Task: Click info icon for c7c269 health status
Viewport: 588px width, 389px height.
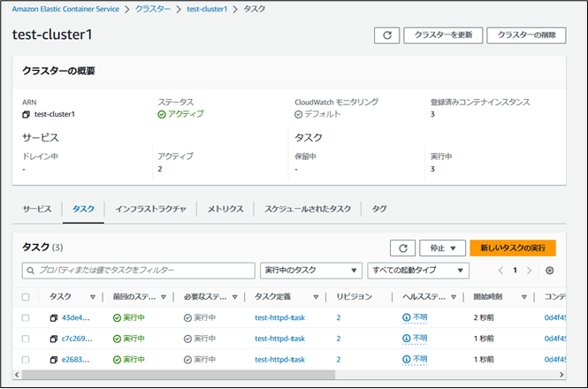Action: [x=406, y=339]
